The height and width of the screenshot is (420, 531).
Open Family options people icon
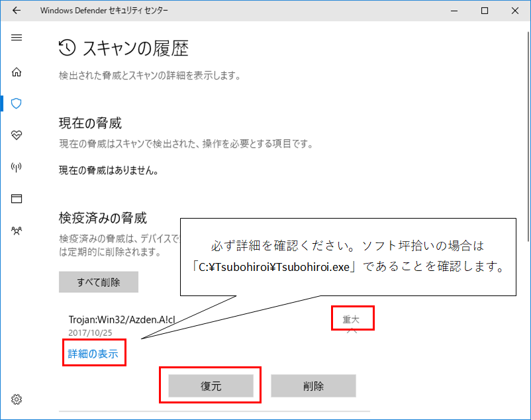[x=17, y=231]
